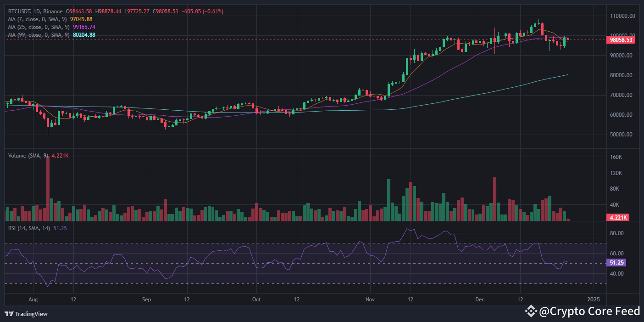Select the MA (99, close, 0, SMA, 9) legend
Viewport: 644px width, 322px height.
(39, 35)
